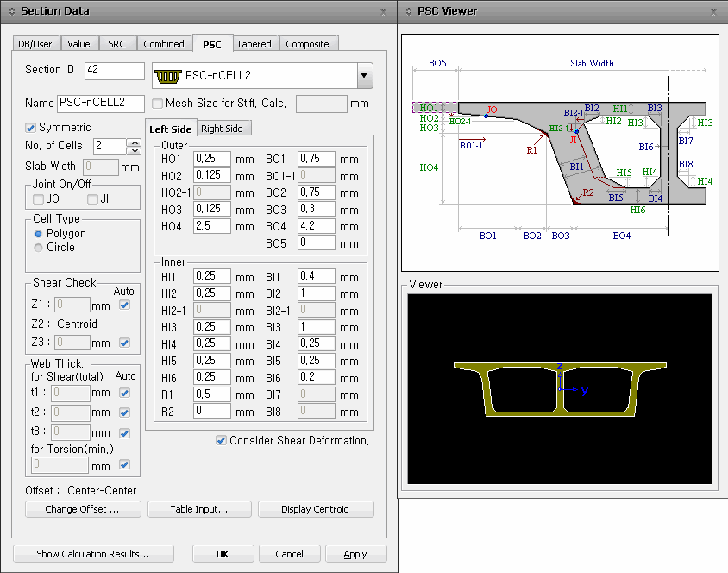Close the Section Data panel
Screen dimensions: 728x573
point(383,12)
